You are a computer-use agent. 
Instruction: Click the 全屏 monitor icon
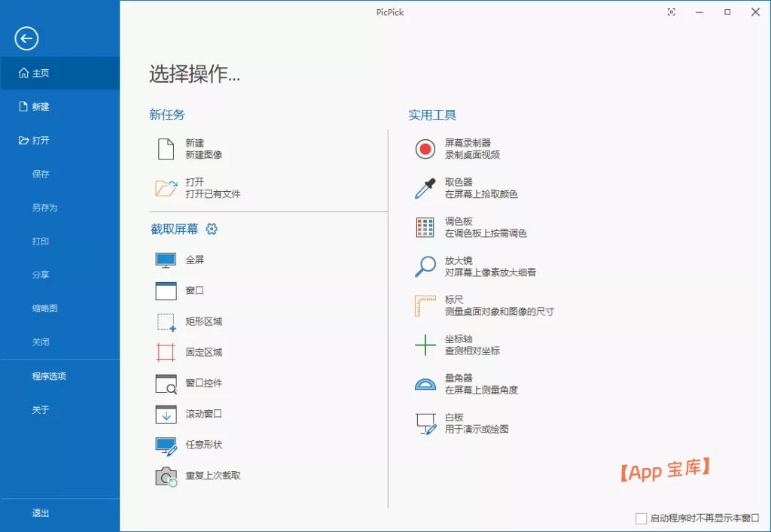click(166, 260)
